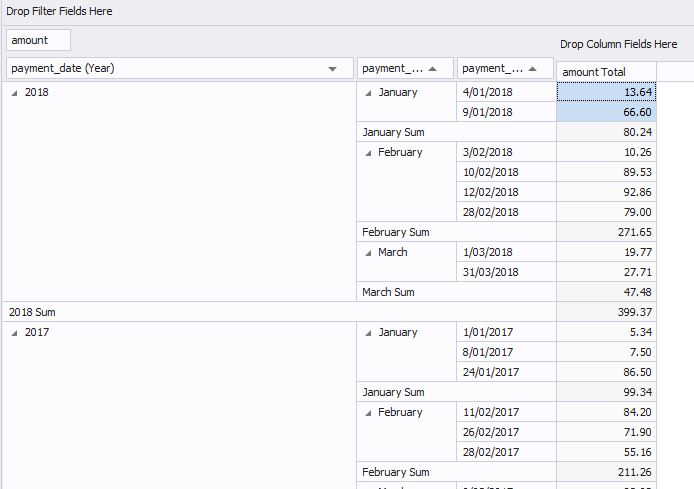Select the 66.60 amount cell

[606, 112]
